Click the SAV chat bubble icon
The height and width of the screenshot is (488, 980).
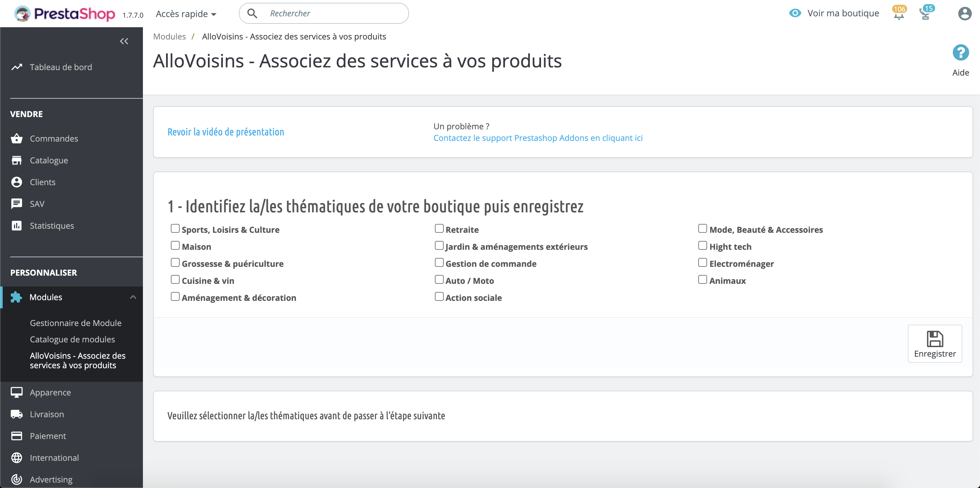point(16,204)
